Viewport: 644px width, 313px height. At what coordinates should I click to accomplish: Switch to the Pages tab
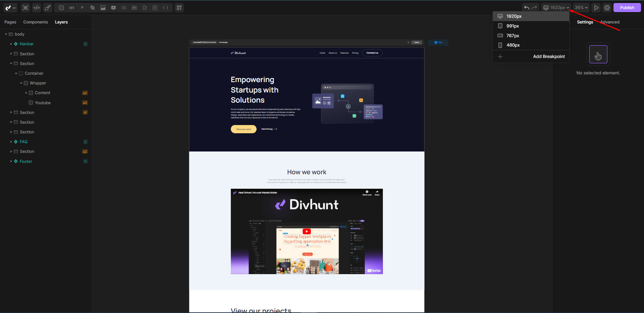click(x=10, y=22)
